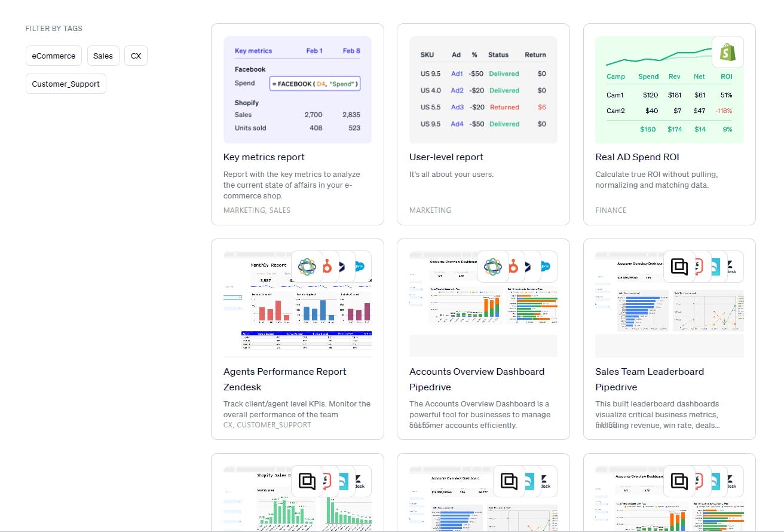Viewport: 784px width, 532px height.
Task: Click the Real AD Spend ROI green preview image
Action: (x=669, y=90)
